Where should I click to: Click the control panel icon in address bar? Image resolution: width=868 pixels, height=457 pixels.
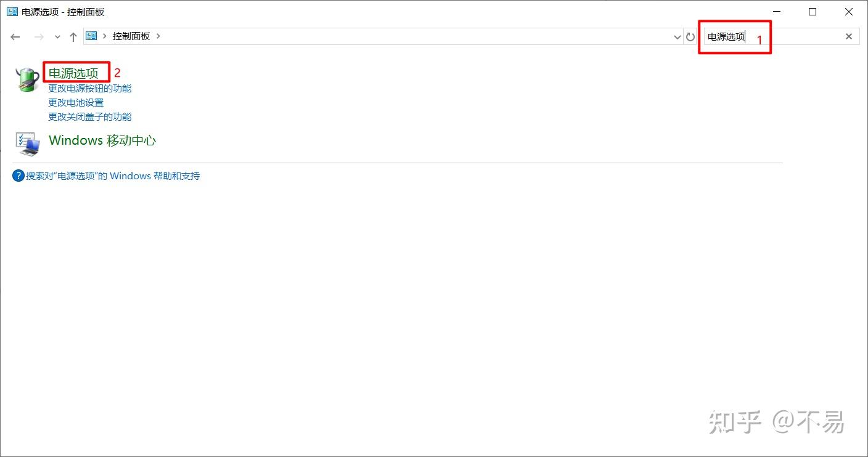click(x=91, y=36)
